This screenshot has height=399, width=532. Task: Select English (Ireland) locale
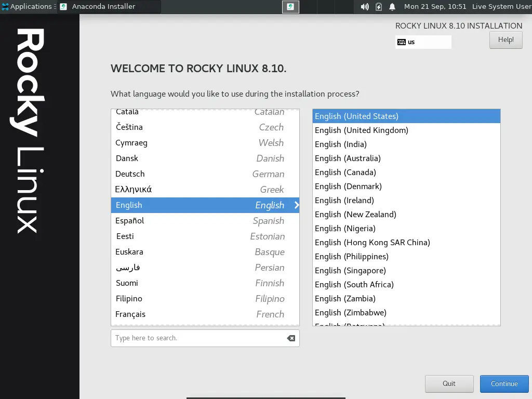tap(406, 201)
